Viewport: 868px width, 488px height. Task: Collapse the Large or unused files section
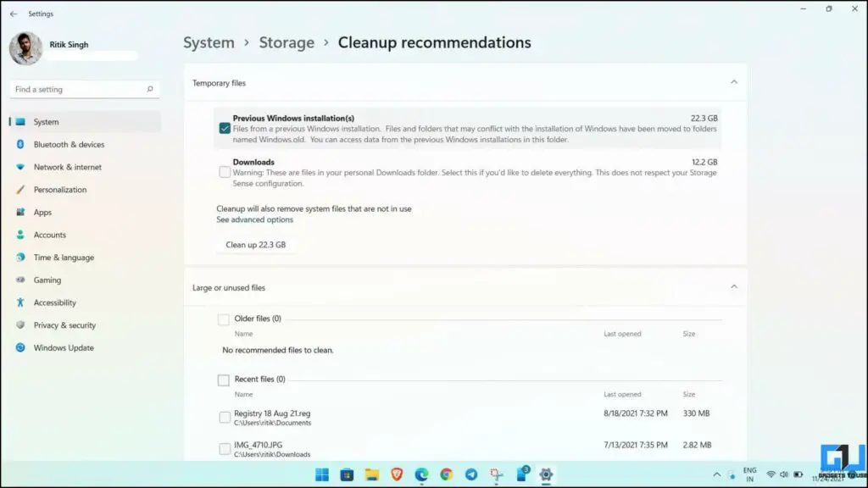pos(734,287)
